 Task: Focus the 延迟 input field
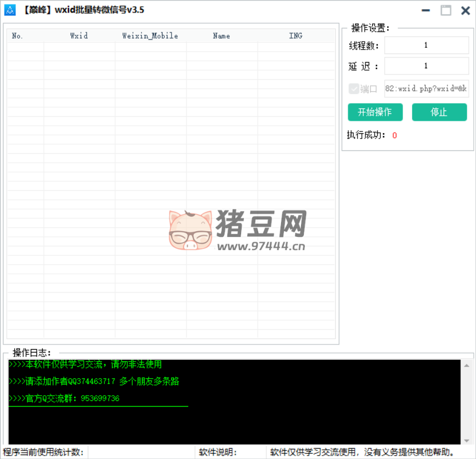(426, 66)
